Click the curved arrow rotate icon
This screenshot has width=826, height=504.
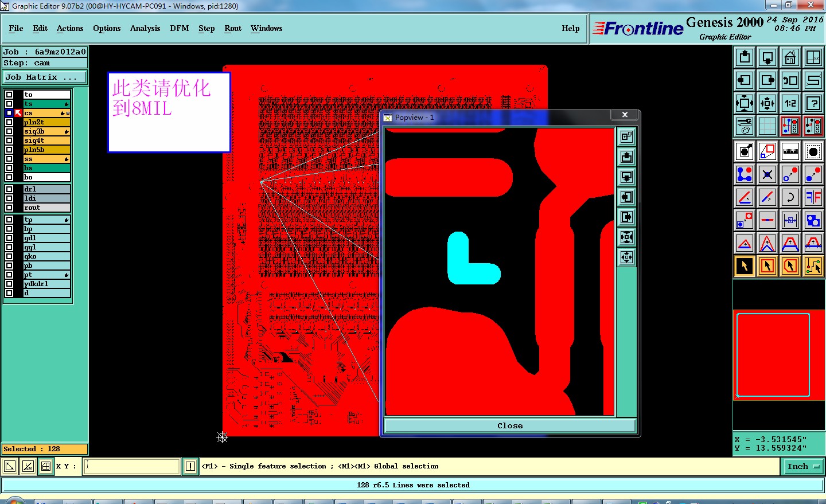point(790,197)
